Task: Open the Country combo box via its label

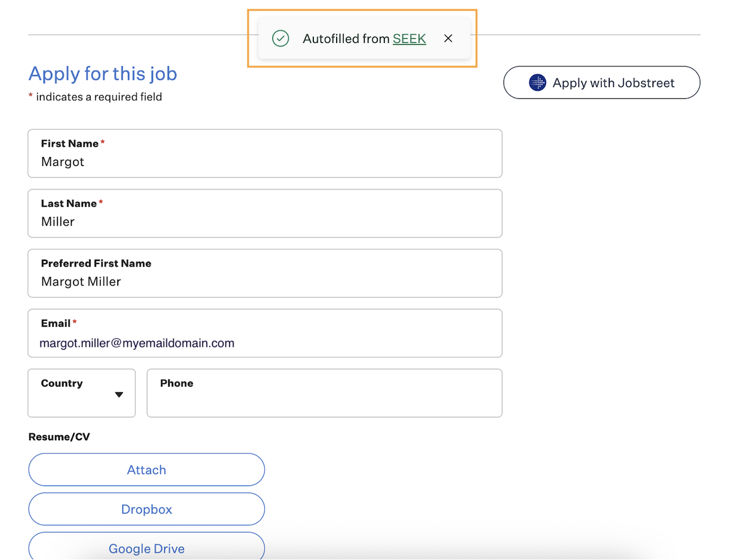Action: click(62, 383)
